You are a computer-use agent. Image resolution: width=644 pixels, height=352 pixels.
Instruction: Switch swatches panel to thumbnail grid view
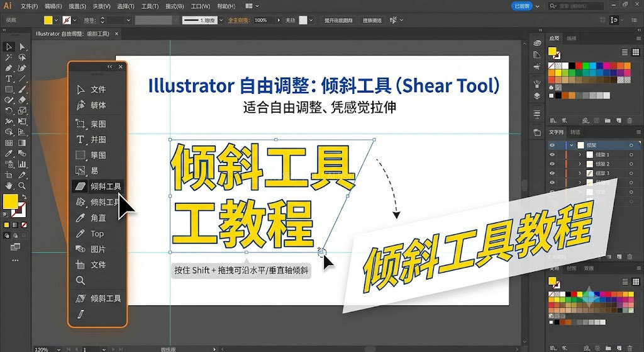point(635,52)
